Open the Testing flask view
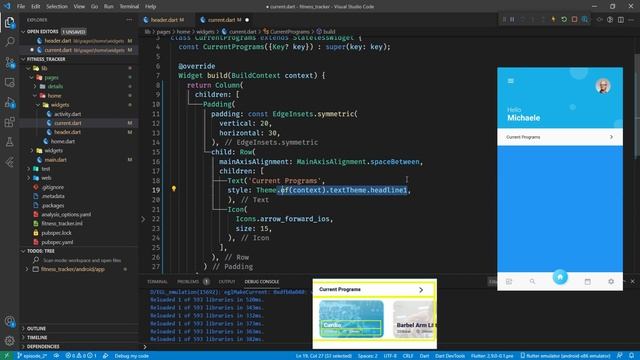 (9, 142)
